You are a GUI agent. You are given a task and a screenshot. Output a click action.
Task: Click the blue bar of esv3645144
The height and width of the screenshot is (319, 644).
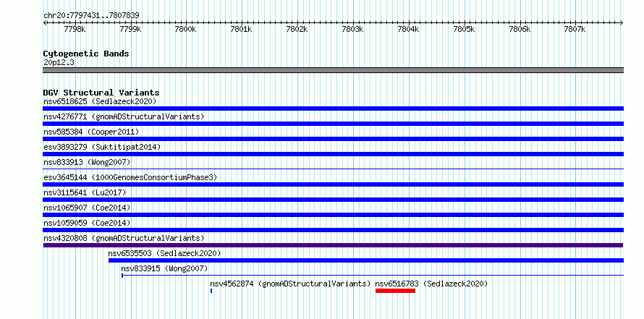pyautogui.click(x=333, y=184)
